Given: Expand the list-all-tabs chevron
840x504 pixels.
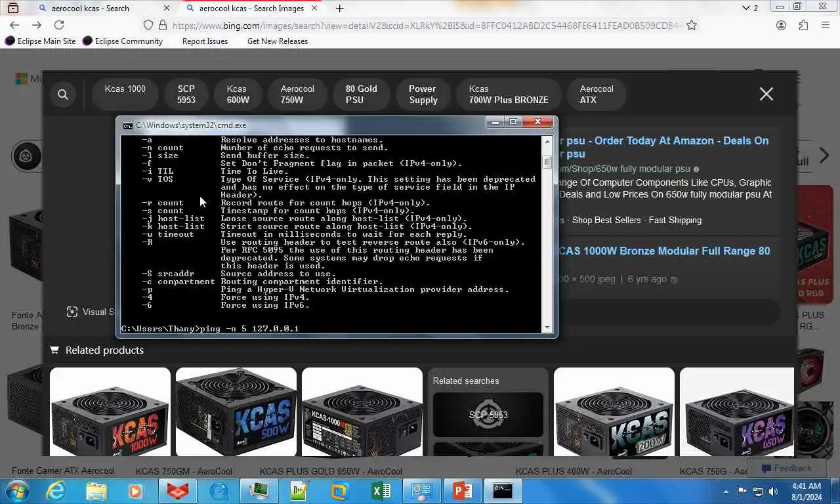Looking at the screenshot, I should [745, 8].
